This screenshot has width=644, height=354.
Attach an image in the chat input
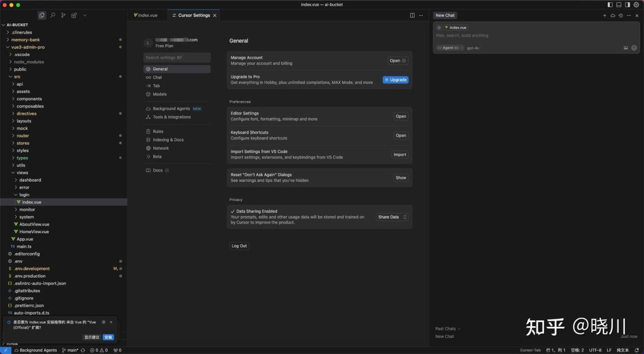pyautogui.click(x=626, y=48)
